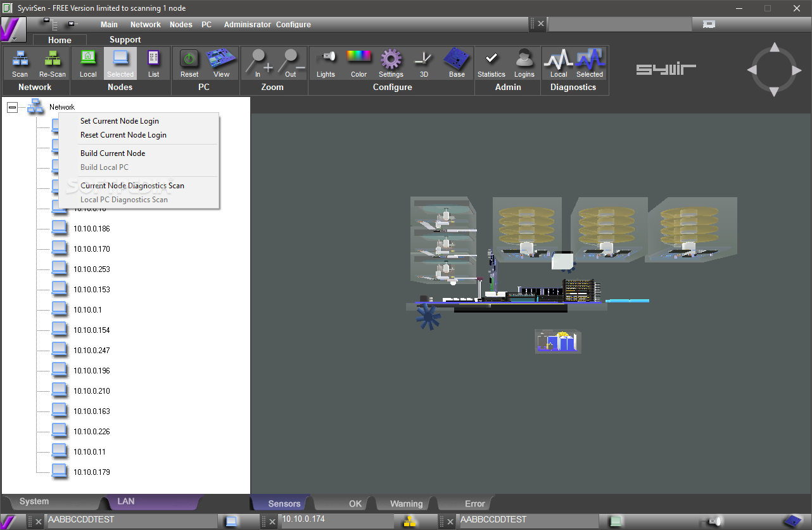Rotate view up with navigation arrow
The width and height of the screenshot is (812, 530).
(x=773, y=47)
